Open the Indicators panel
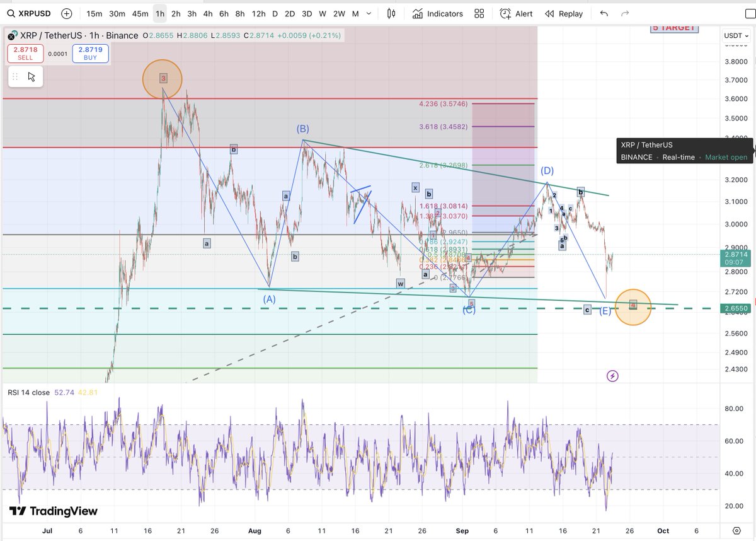Viewport: 756px width, 541px height. click(x=437, y=13)
